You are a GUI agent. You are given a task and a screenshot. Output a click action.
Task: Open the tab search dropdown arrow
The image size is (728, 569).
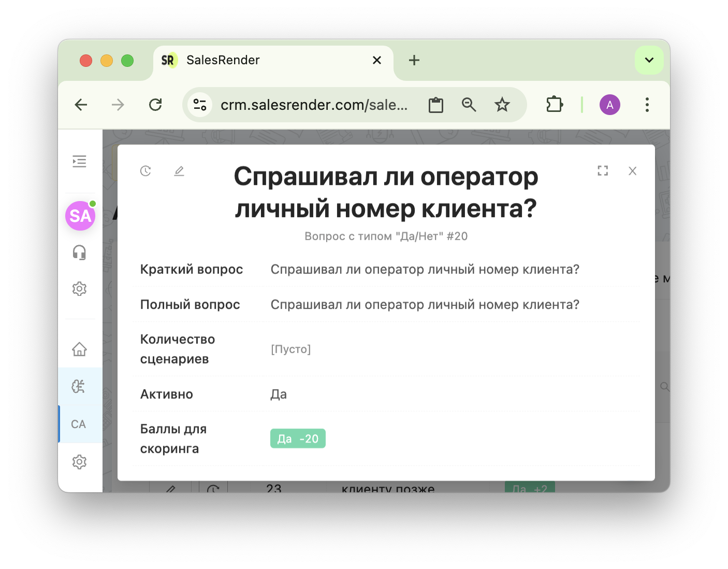(x=649, y=60)
